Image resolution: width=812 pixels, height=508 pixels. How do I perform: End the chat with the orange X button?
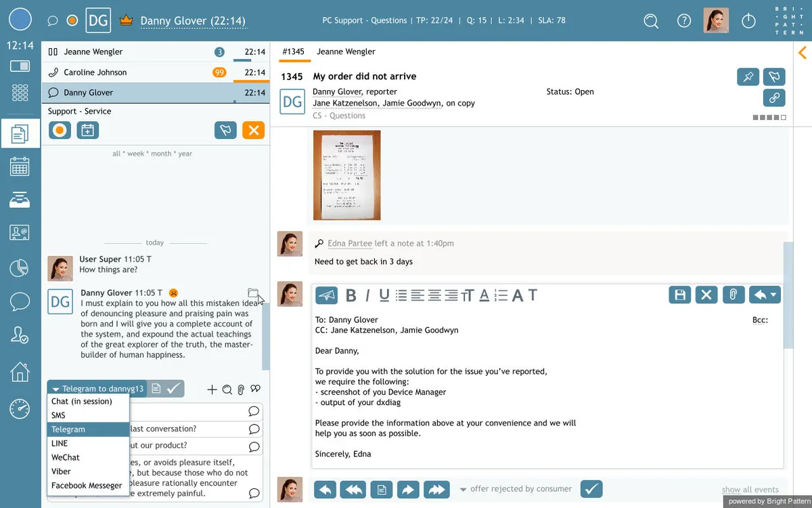(x=253, y=130)
